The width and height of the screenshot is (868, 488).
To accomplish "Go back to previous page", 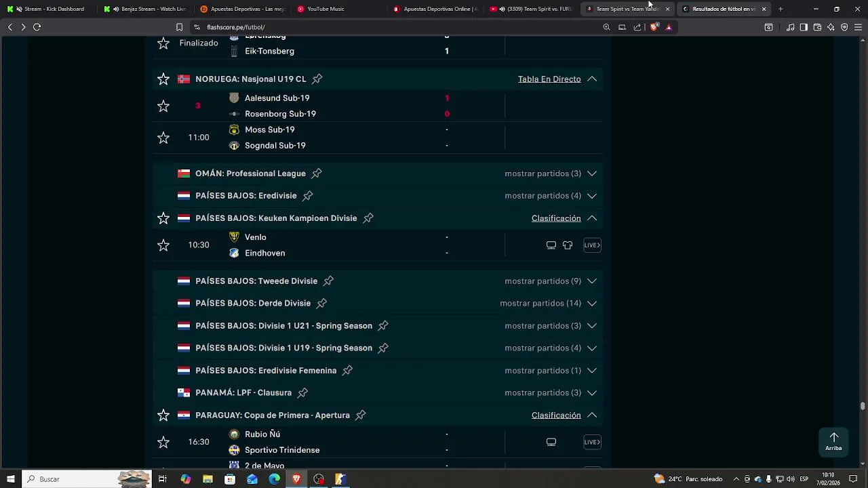I will coord(9,27).
